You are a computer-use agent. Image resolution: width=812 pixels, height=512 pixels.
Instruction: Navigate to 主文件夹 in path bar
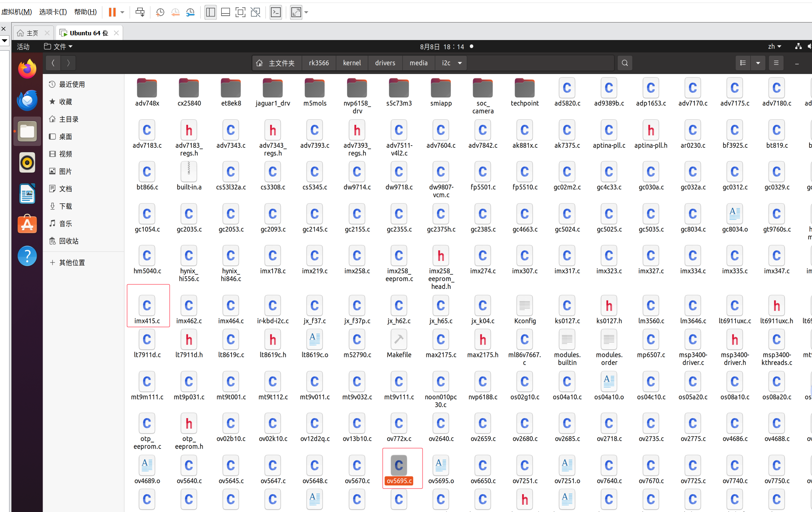point(277,63)
